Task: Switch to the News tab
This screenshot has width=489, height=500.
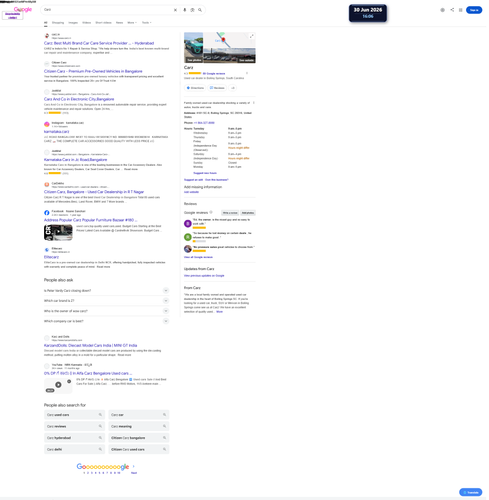Action: pyautogui.click(x=119, y=23)
